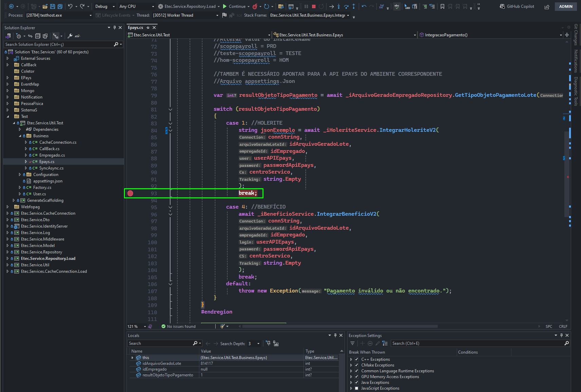The image size is (581, 392).
Task: Open the Debug configuration dropdown
Action: pos(105,6)
